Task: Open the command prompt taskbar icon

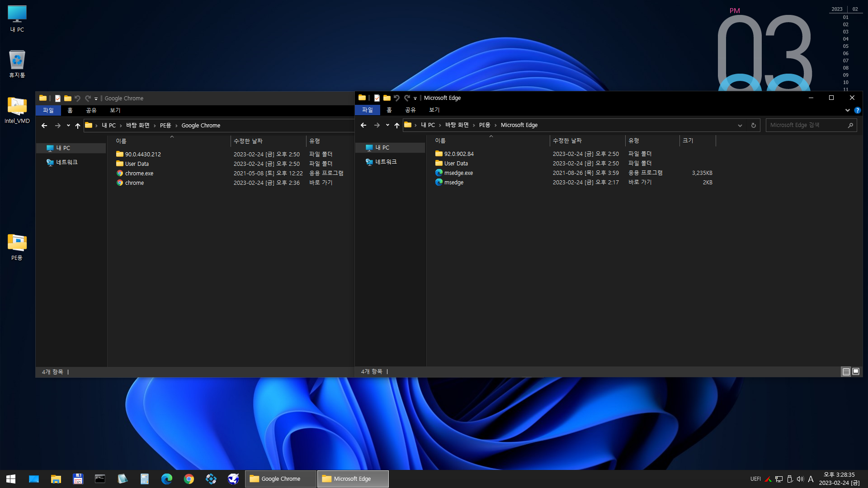Action: (100, 479)
